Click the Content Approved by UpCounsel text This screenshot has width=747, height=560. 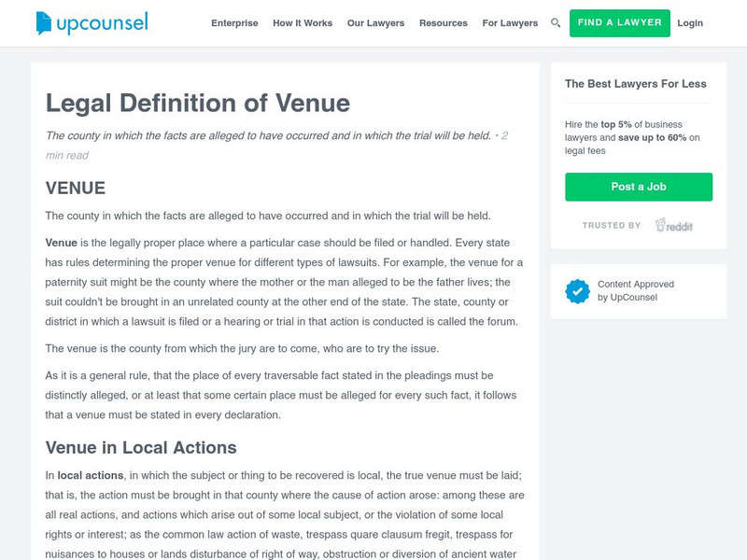coord(636,290)
